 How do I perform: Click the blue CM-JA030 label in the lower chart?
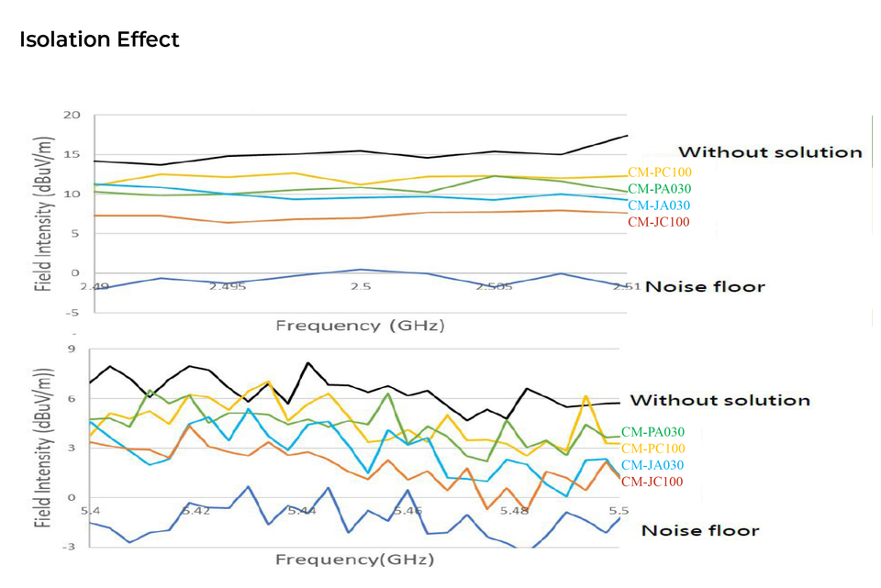pos(652,465)
